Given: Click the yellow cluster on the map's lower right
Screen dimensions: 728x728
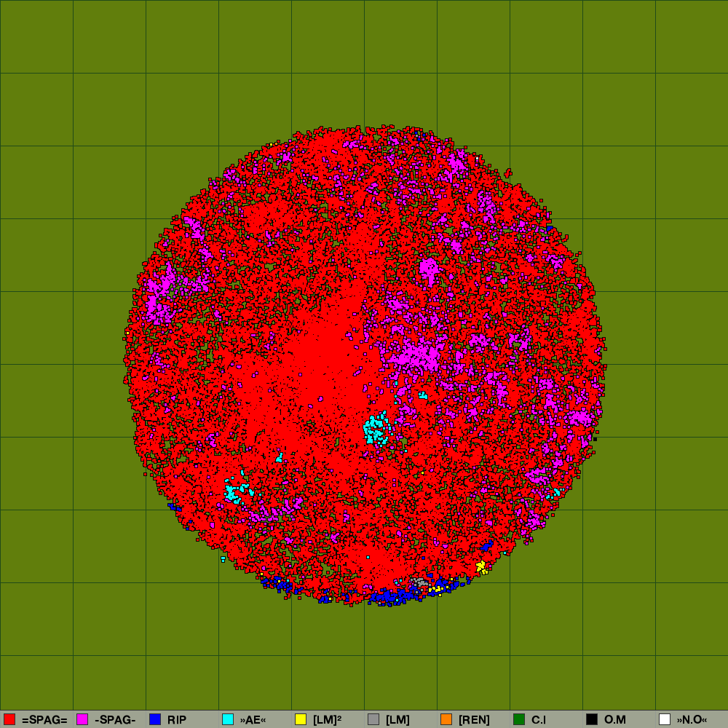Looking at the screenshot, I should pos(482,567).
